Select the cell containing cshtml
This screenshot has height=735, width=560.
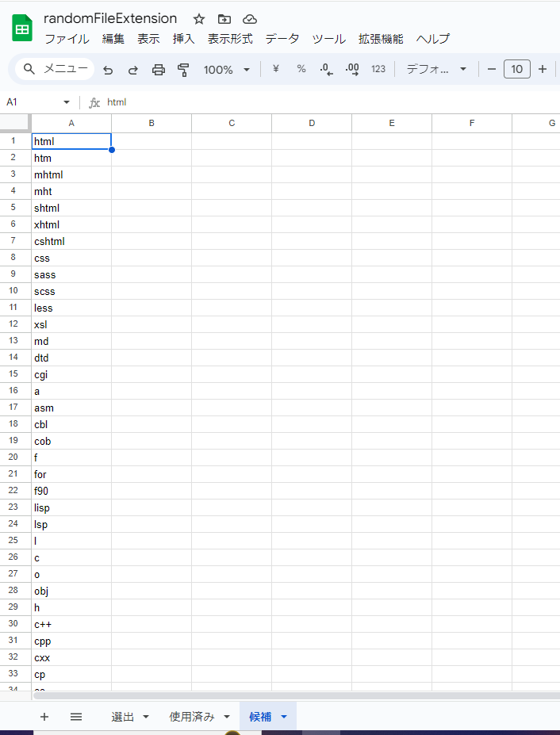(71, 241)
